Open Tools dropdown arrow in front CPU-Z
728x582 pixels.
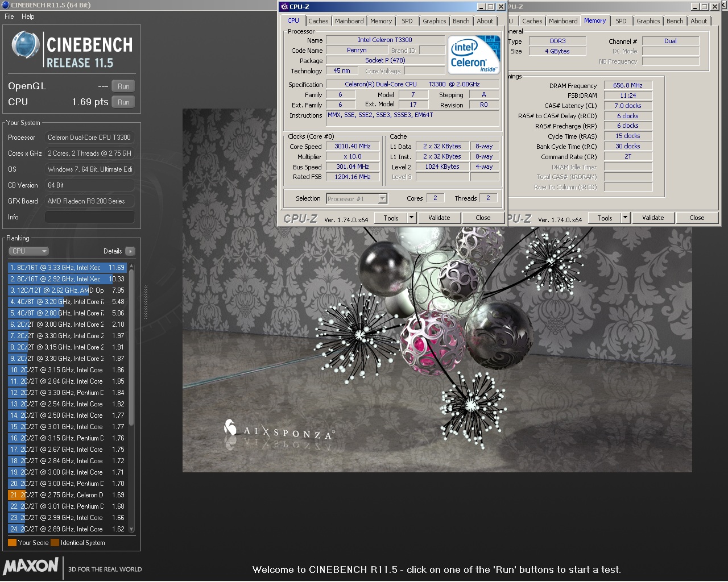pos(412,218)
